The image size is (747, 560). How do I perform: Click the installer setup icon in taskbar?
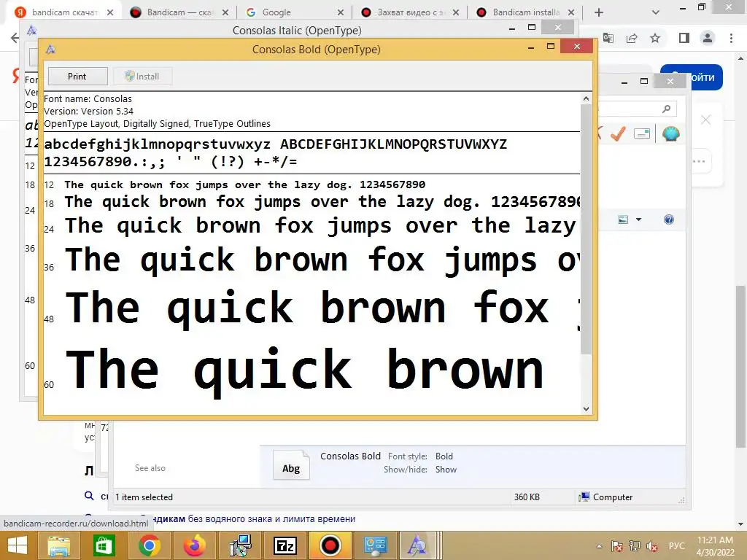239,545
